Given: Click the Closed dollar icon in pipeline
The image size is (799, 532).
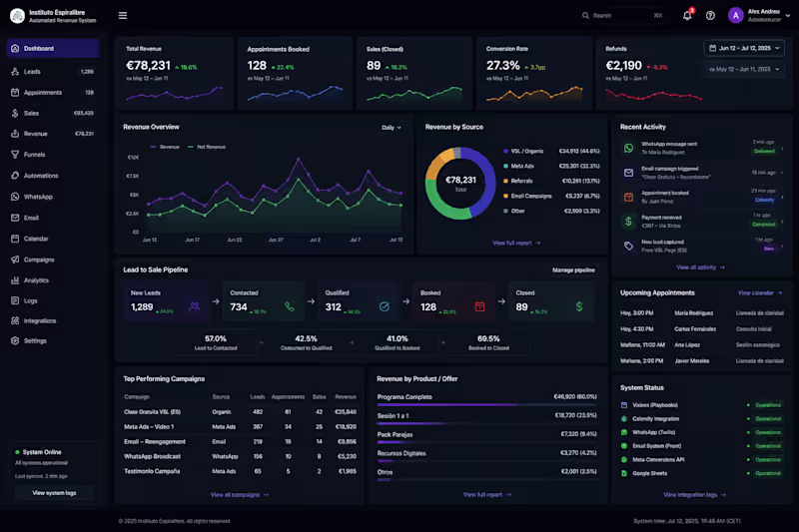Looking at the screenshot, I should pos(579,306).
